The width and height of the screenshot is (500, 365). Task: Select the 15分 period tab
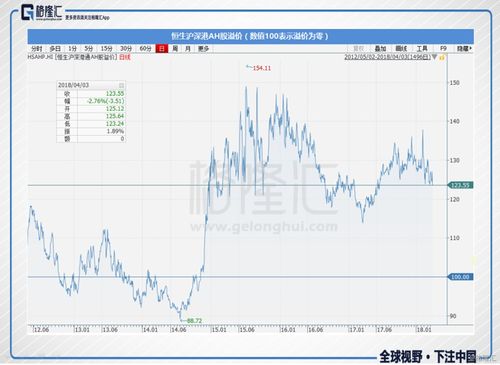click(106, 49)
